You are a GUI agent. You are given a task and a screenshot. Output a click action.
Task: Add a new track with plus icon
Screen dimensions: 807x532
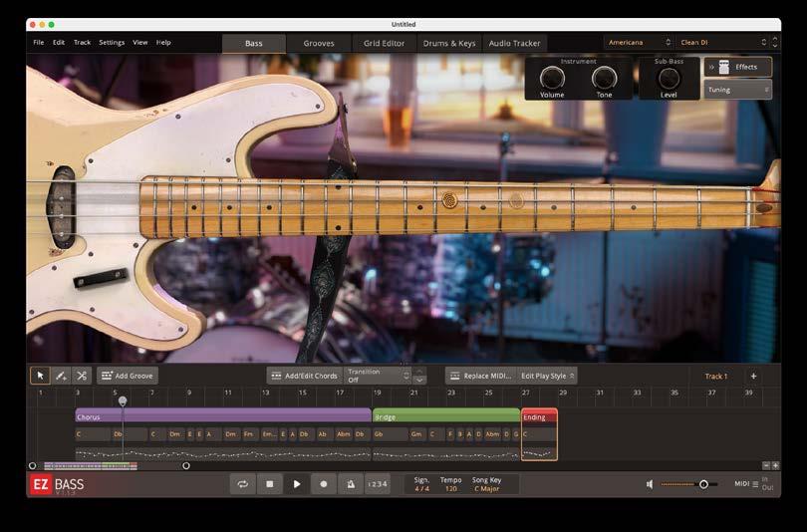(753, 376)
